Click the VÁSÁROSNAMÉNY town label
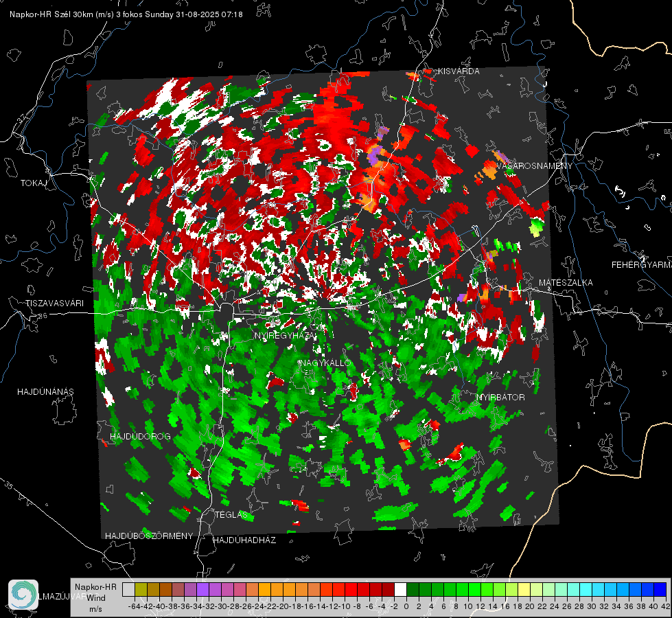The width and height of the screenshot is (672, 618). click(x=534, y=166)
